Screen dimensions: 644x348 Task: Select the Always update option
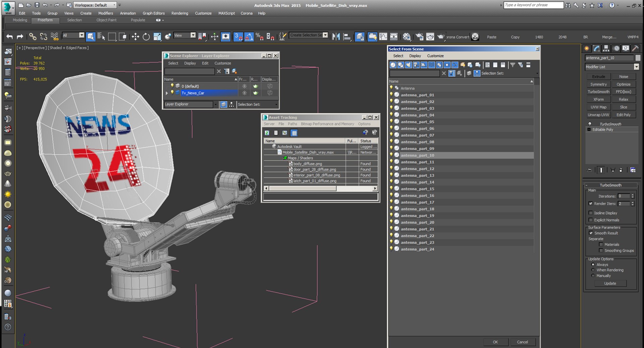coord(593,265)
